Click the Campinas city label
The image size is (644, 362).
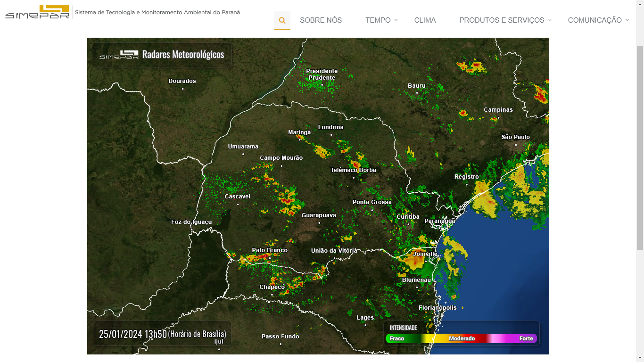(498, 110)
